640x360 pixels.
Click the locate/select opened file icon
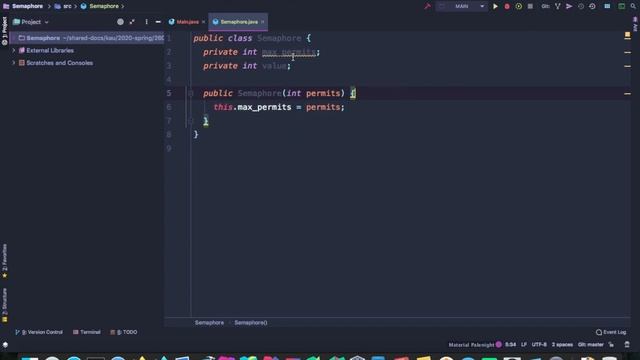(x=120, y=22)
